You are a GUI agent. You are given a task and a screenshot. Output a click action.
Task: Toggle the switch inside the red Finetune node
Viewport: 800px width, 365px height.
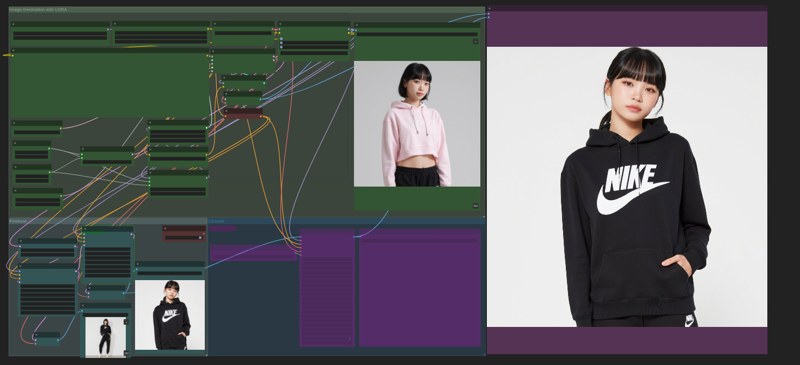point(200,237)
